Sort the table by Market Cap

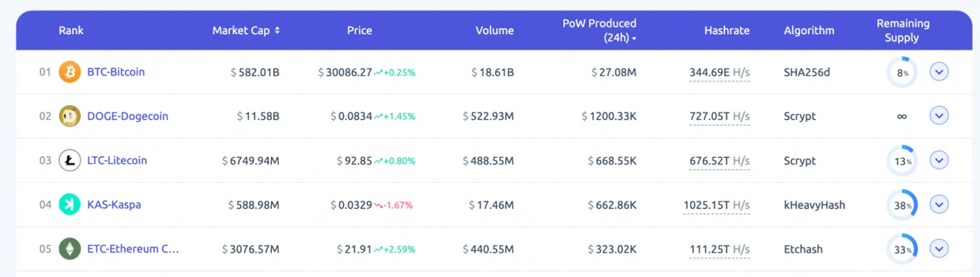pos(246,30)
